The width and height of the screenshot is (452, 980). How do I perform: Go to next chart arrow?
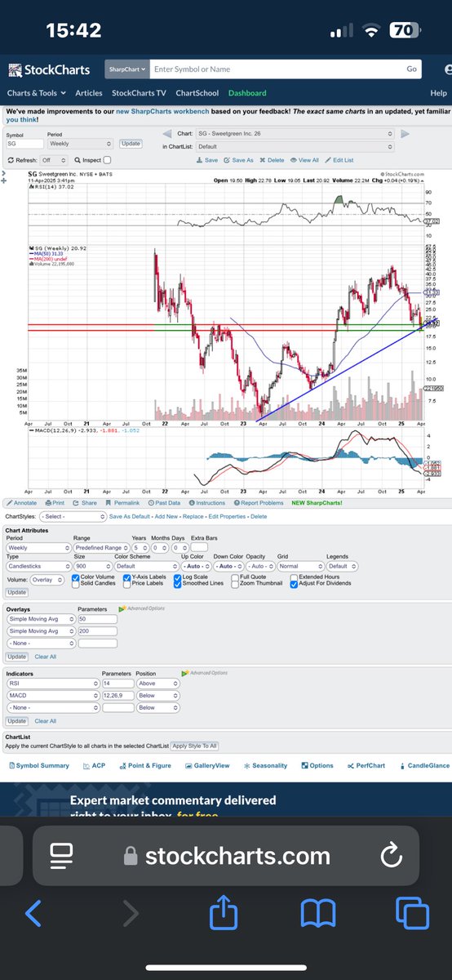pos(404,133)
